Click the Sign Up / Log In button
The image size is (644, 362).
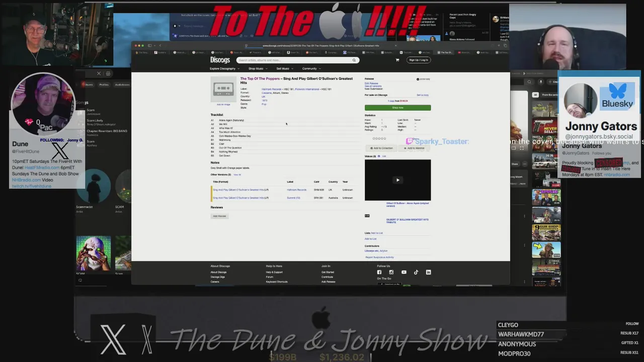click(x=419, y=60)
